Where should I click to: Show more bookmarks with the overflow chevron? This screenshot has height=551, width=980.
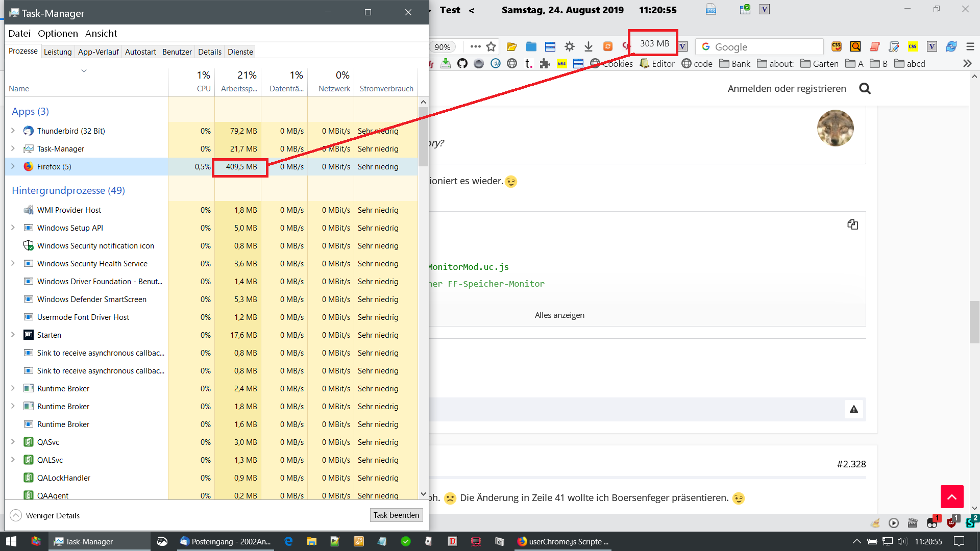coord(967,64)
